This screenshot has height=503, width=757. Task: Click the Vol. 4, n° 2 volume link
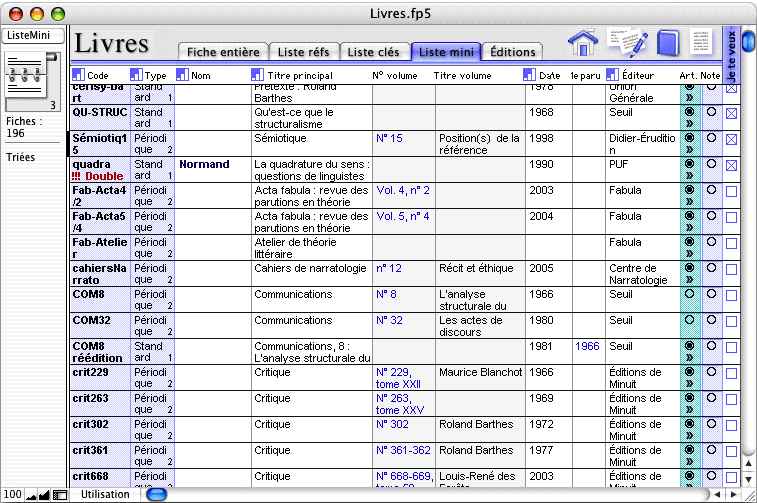click(403, 191)
